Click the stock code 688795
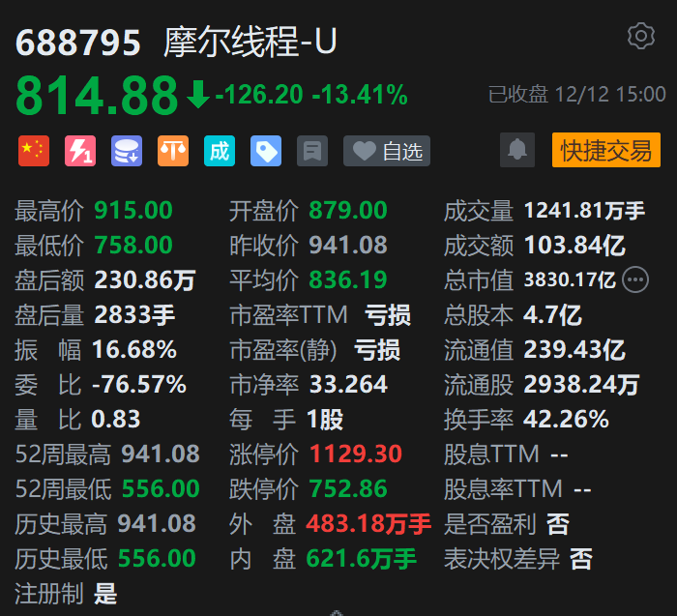Screen dimensions: 677x616 (78, 42)
